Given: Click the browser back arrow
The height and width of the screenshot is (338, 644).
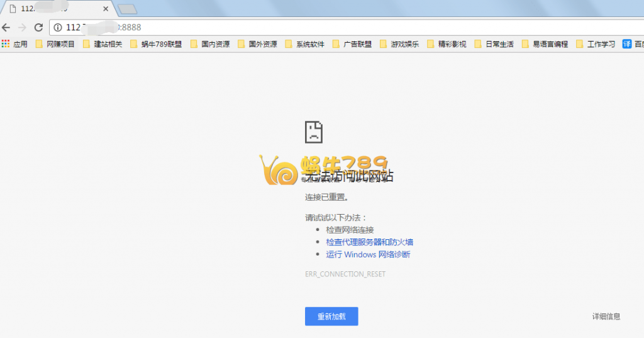Looking at the screenshot, I should coord(6,28).
